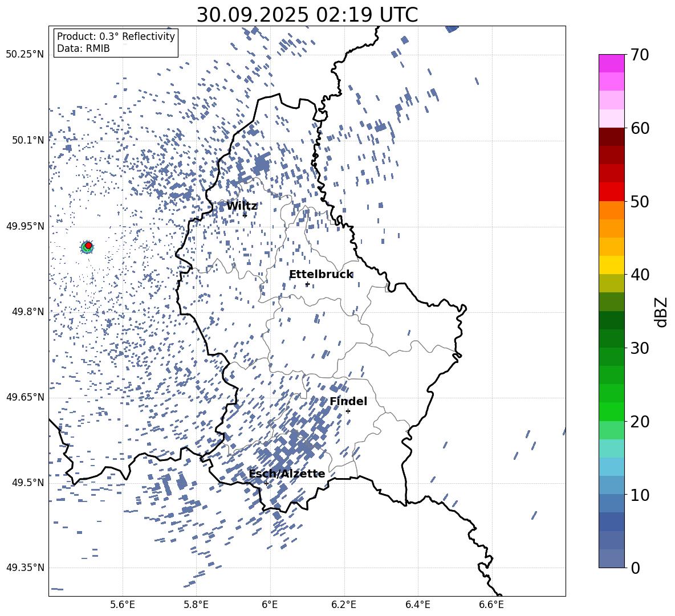Select the Findel city label

348,402
